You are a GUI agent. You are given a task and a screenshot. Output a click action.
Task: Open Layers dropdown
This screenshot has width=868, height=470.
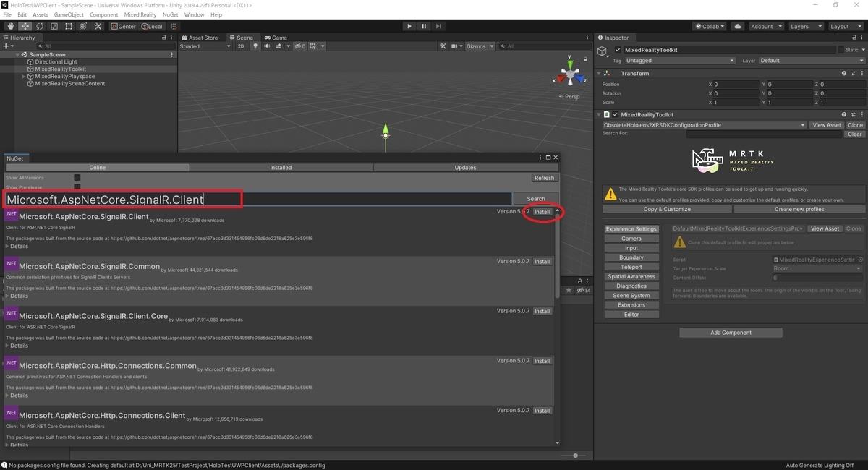[805, 26]
